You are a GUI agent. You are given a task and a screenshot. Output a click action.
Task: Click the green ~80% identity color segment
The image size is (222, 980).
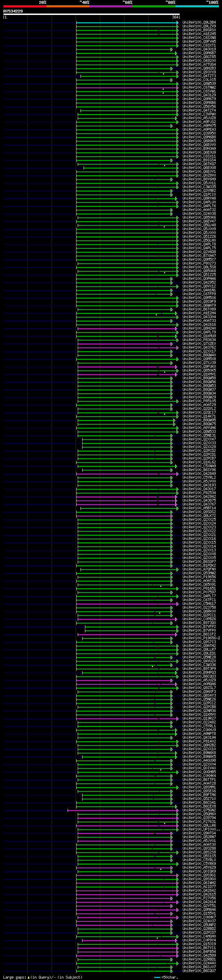[154, 6]
